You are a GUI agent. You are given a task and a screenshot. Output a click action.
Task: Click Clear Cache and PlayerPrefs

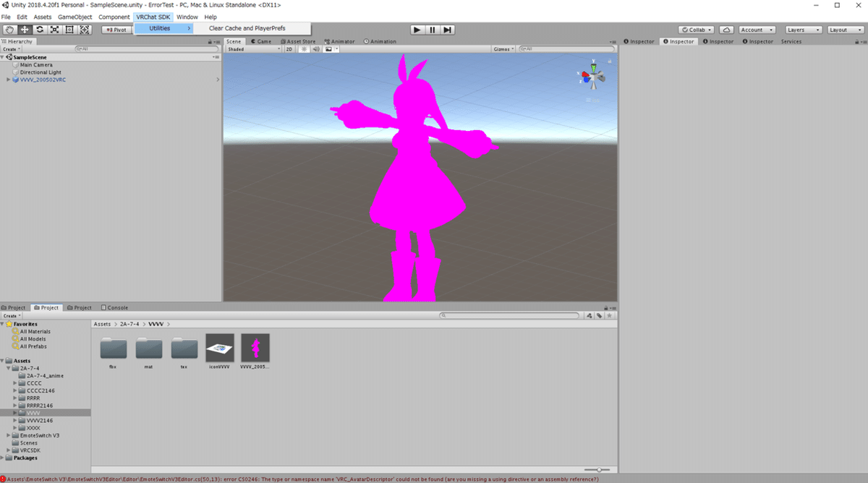point(247,28)
